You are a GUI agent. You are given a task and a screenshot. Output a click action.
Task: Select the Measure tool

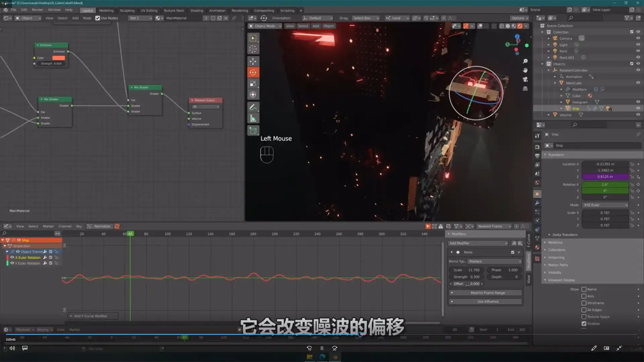click(253, 118)
